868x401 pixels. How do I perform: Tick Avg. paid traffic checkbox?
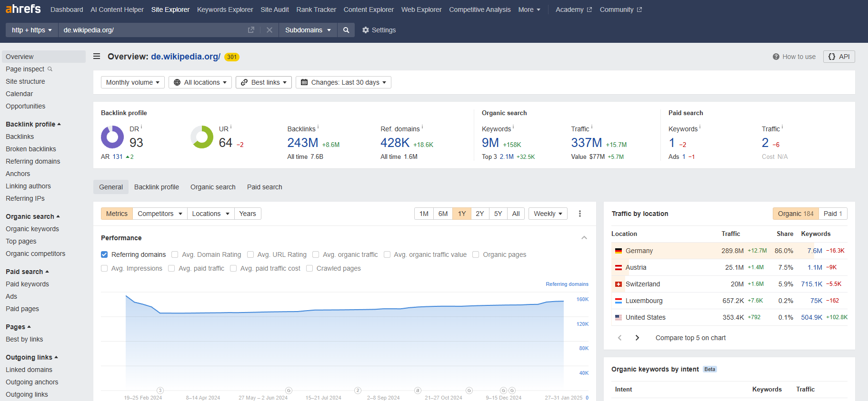(x=171, y=268)
